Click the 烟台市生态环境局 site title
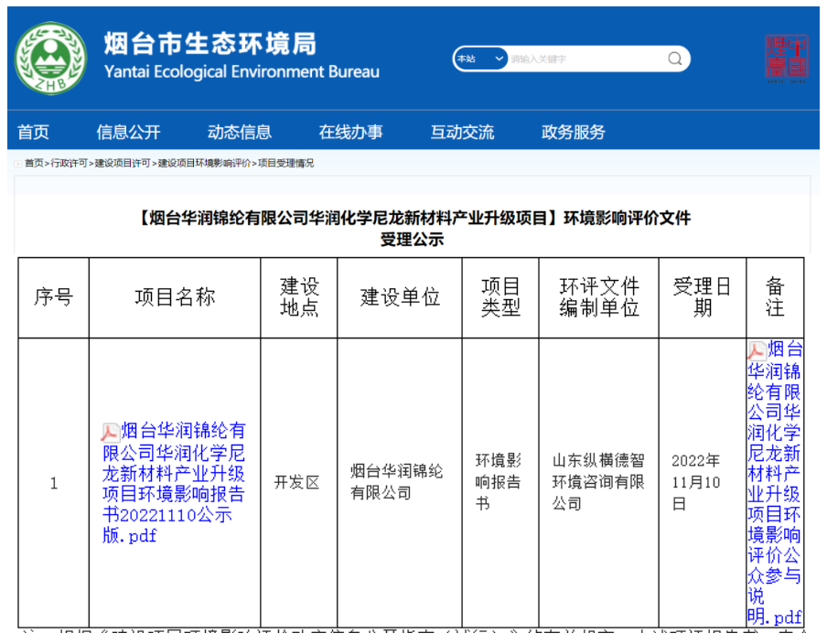The image size is (827, 644). pyautogui.click(x=209, y=44)
